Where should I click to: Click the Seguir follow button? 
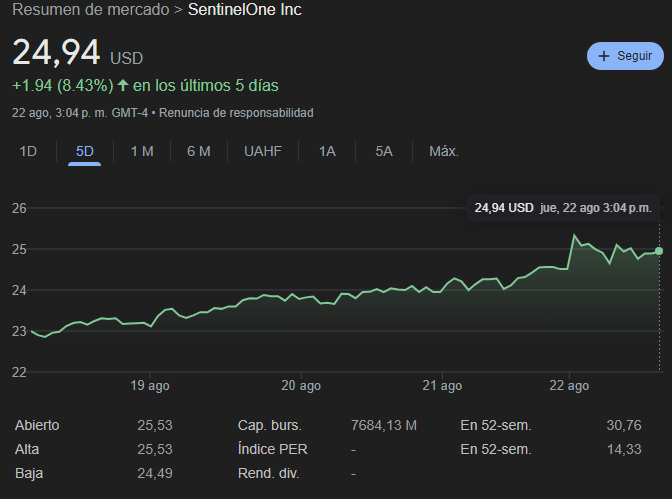(x=625, y=56)
